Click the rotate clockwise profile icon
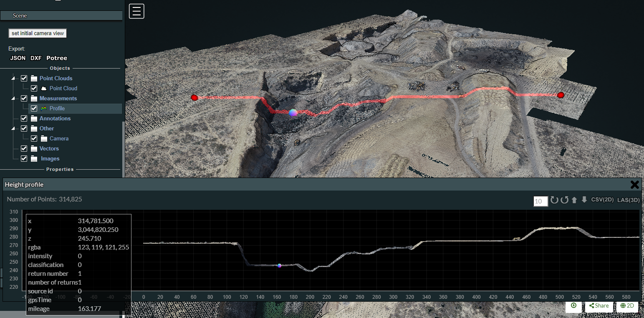 (x=554, y=200)
